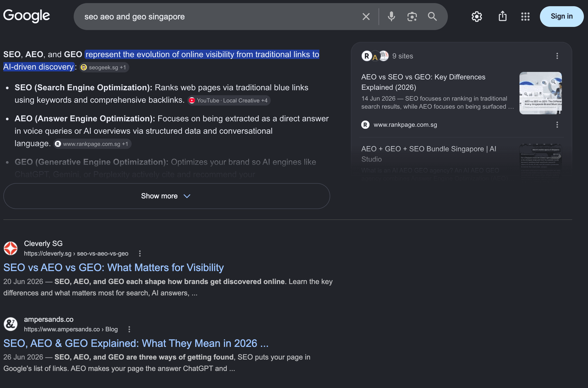Click the Google logo
Image resolution: width=588 pixels, height=388 pixels.
[x=27, y=16]
